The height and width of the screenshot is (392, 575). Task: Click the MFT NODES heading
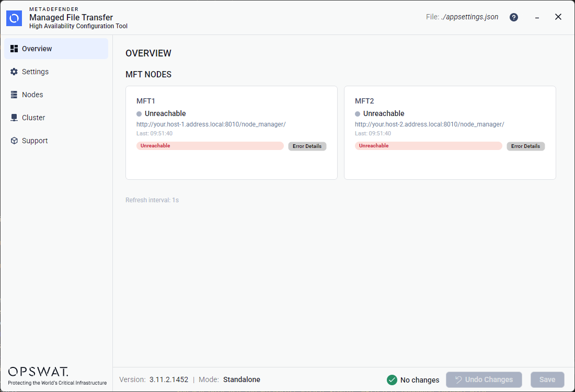(x=148, y=74)
